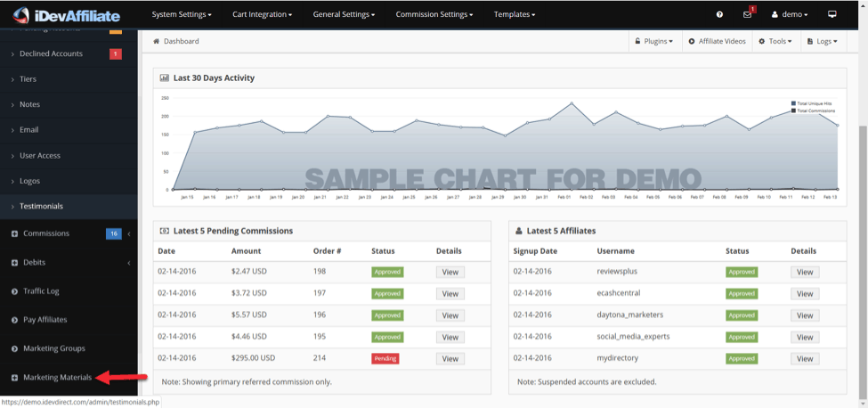
Task: Open the mail envelope notifications icon
Action: point(747,14)
